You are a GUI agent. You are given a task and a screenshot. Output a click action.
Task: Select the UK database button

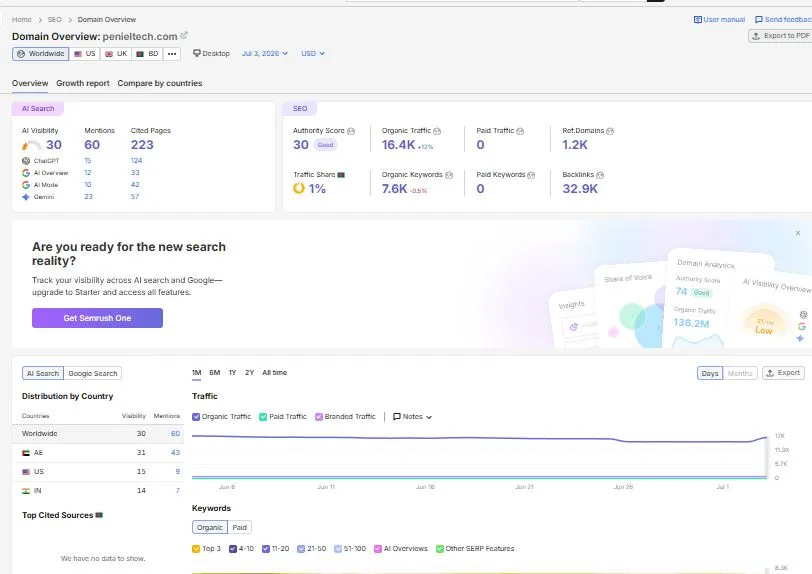(x=116, y=53)
